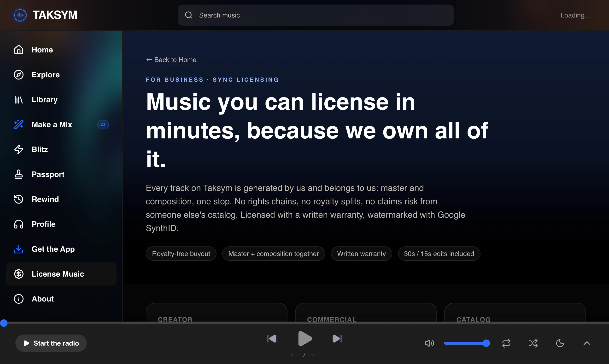
Task: Click the Taksym waveform logo icon
Action: pos(20,15)
